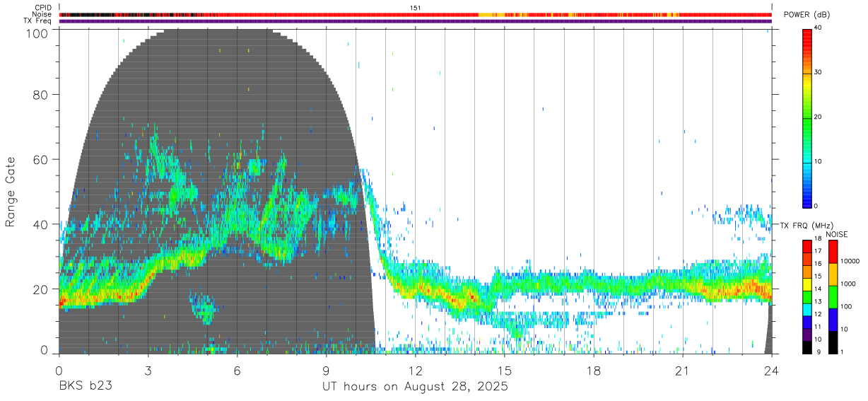Viewport: 868px width, 401px height.
Task: Click the 'CPID' label
Action: tap(45, 8)
